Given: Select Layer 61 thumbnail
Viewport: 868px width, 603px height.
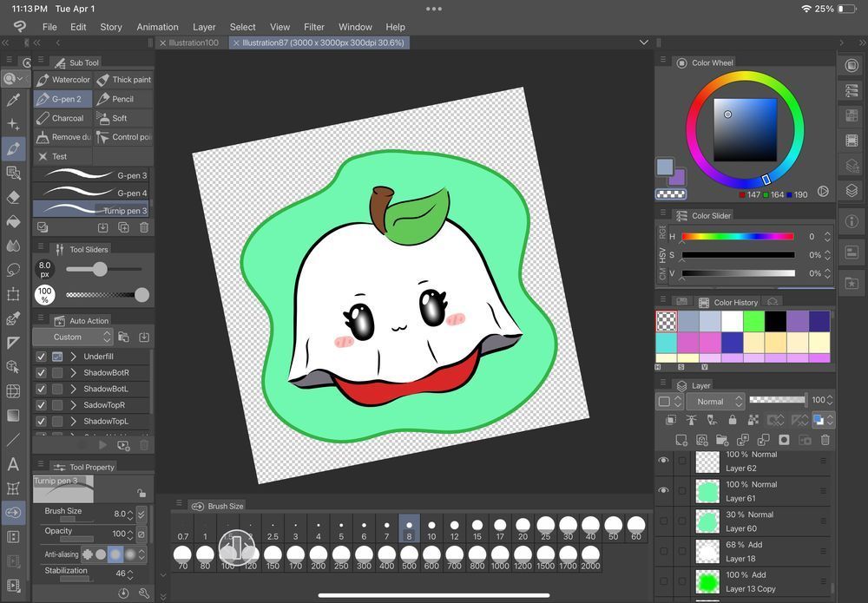Looking at the screenshot, I should point(707,491).
